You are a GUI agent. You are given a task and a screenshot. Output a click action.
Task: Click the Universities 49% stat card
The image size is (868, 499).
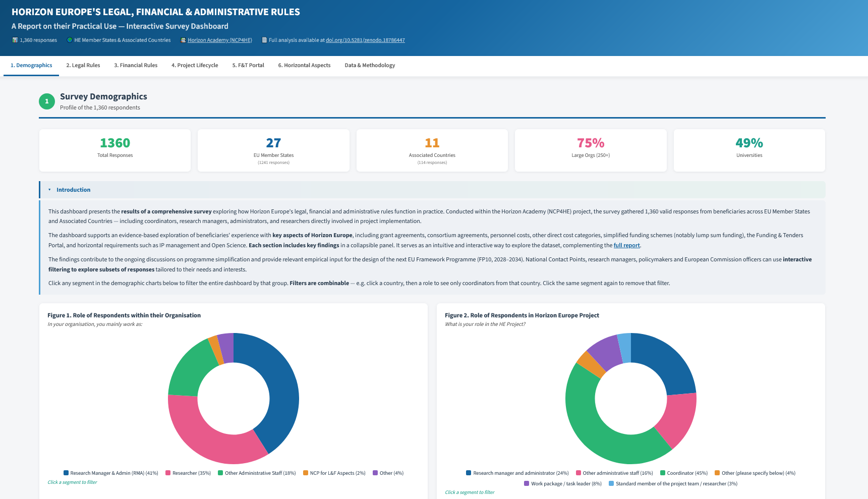click(x=749, y=150)
